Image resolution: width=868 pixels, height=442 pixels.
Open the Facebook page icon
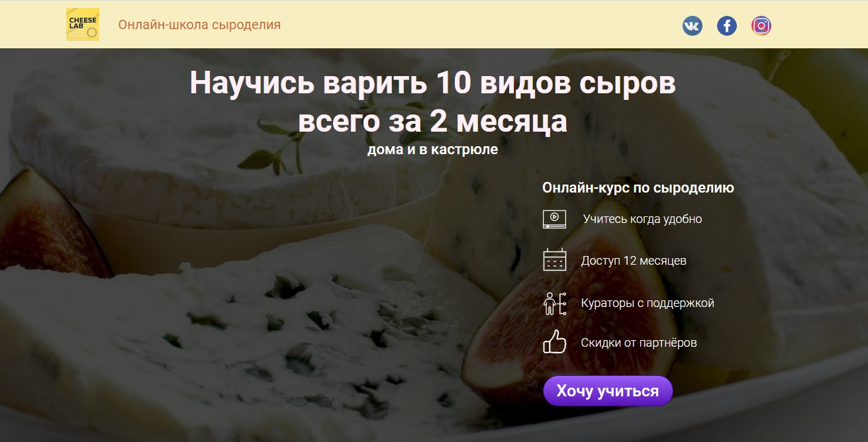coord(727,26)
